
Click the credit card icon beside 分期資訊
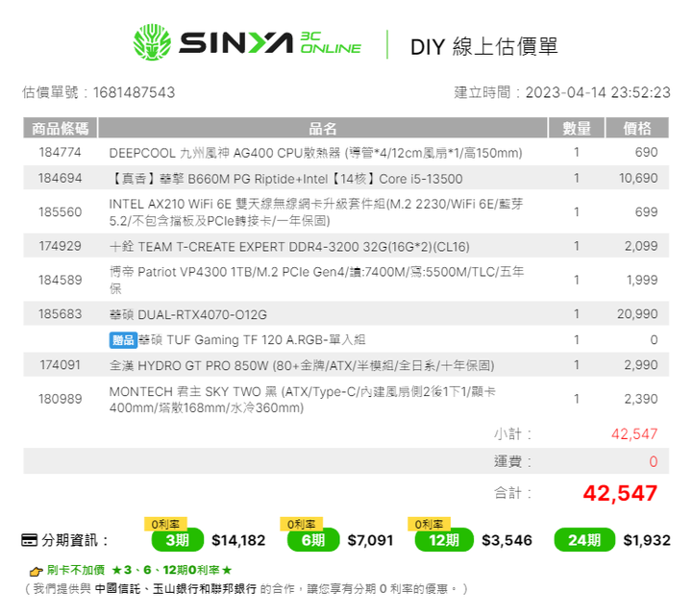29,540
